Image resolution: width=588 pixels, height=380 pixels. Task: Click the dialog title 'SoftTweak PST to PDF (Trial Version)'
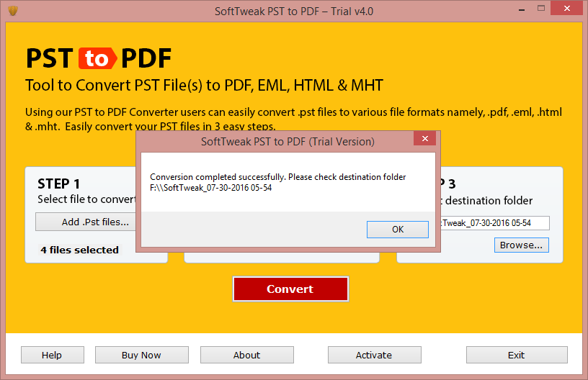point(288,142)
